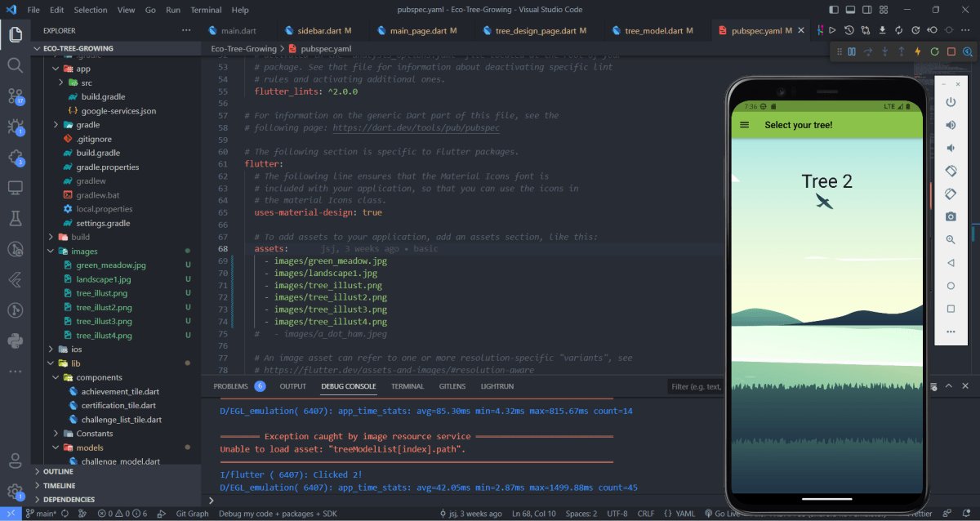980x521 pixels.
Task: Open Extensions view in activity bar
Action: tap(15, 157)
